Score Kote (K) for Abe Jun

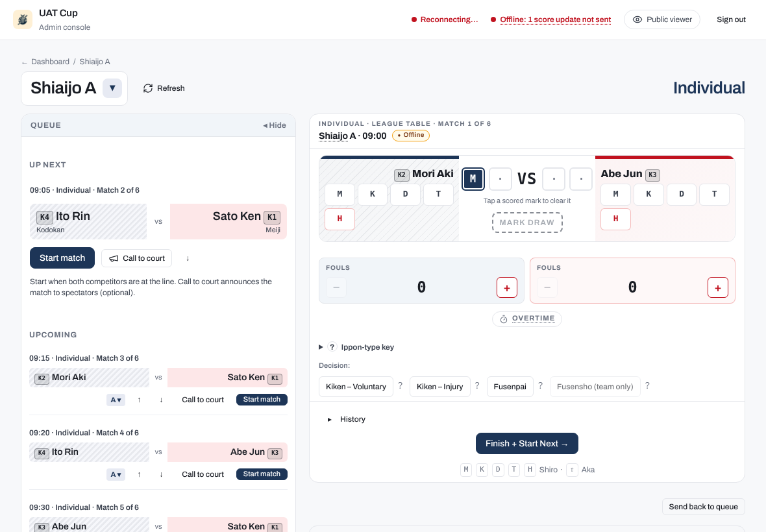click(649, 194)
